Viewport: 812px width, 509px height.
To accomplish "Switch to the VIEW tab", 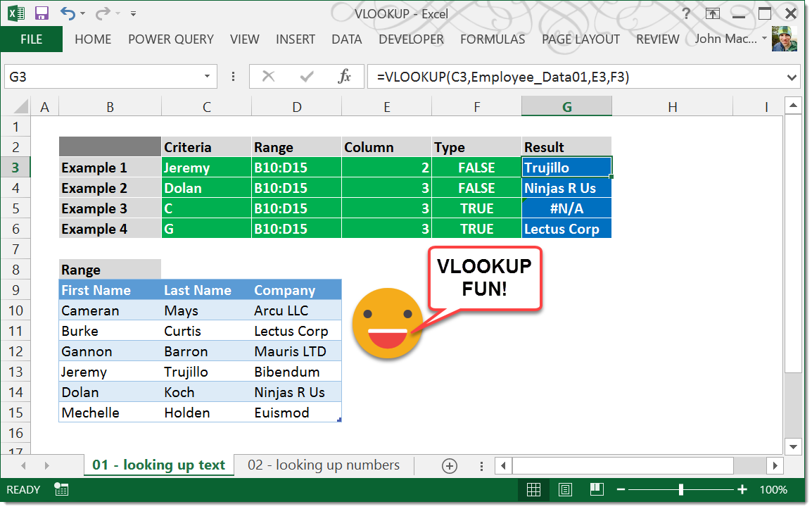I will click(x=244, y=39).
